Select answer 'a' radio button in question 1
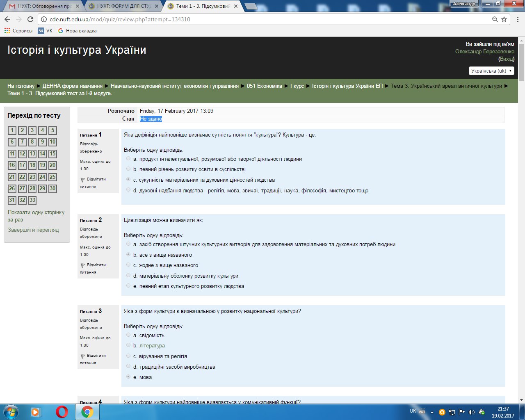Viewport: 525px width, 420px height. [128, 159]
